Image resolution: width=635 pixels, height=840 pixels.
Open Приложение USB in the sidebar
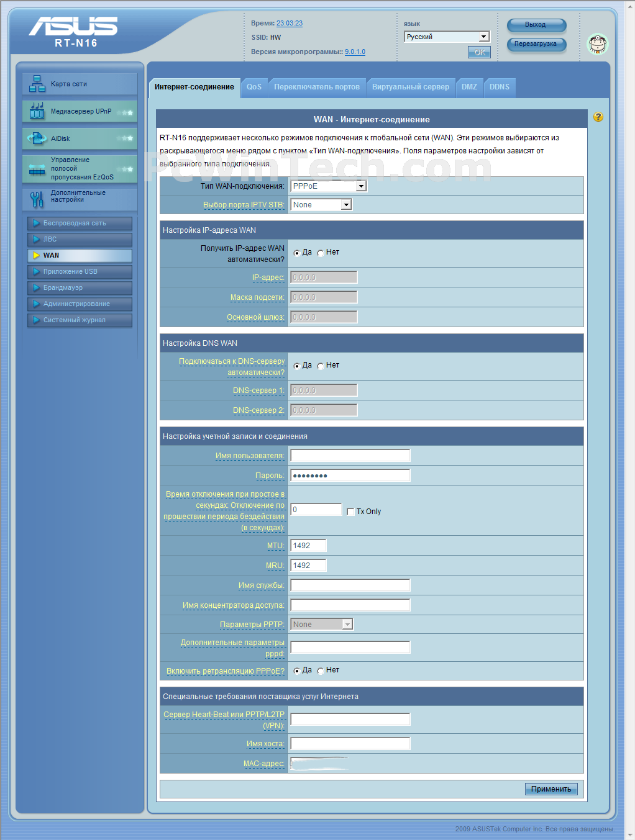(x=80, y=271)
